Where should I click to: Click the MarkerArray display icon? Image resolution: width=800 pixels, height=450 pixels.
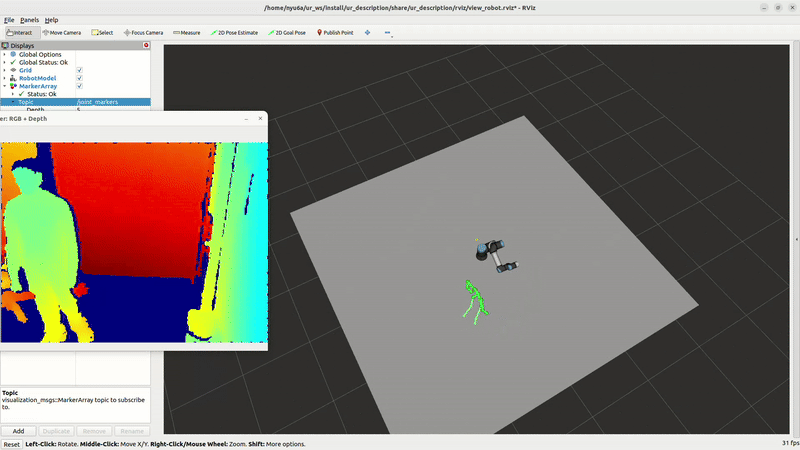coord(13,86)
